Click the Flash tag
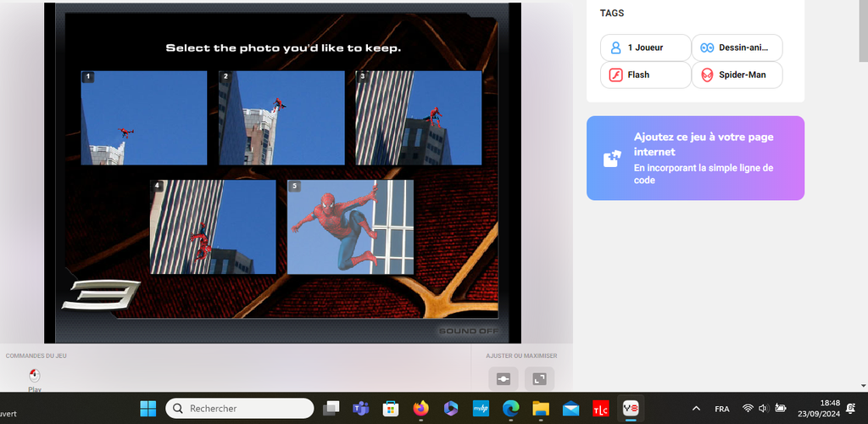Viewport: 868px width, 424px height. click(x=645, y=75)
